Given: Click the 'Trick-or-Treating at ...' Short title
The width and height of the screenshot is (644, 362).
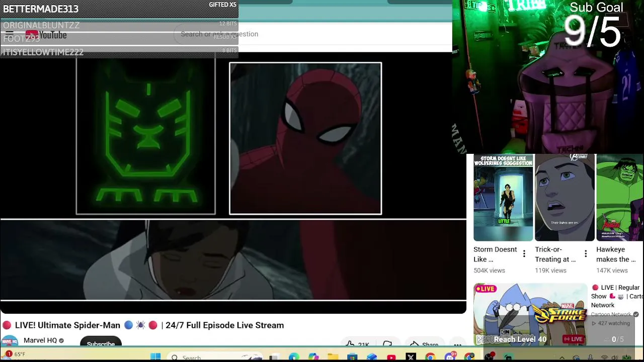Looking at the screenshot, I should pyautogui.click(x=555, y=254).
